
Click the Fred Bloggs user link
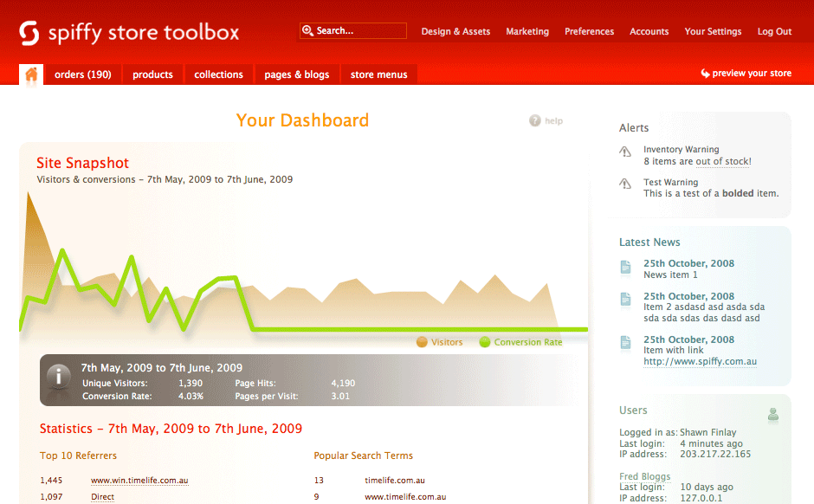(x=645, y=476)
